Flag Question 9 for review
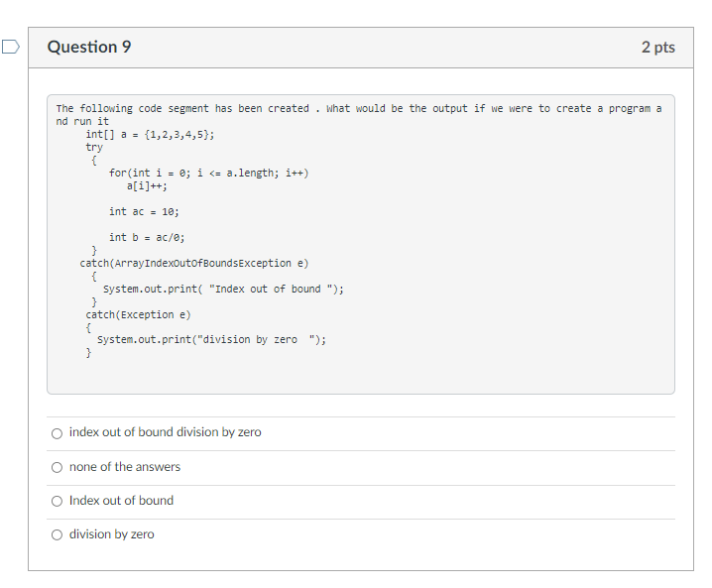 [x=11, y=47]
